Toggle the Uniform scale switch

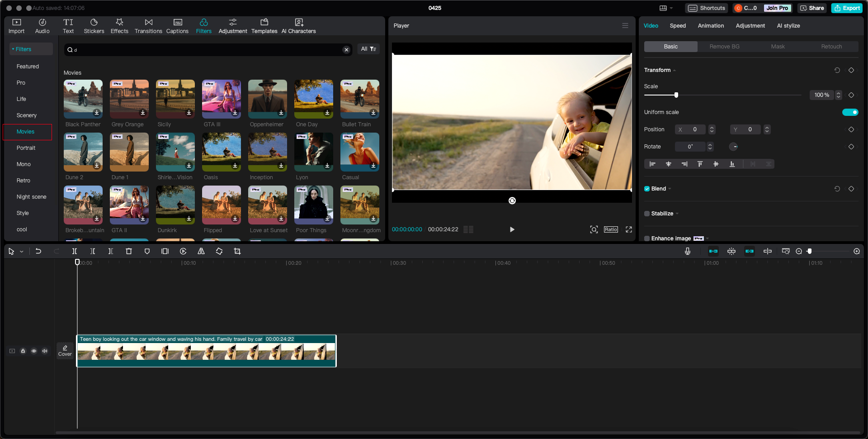(x=850, y=112)
